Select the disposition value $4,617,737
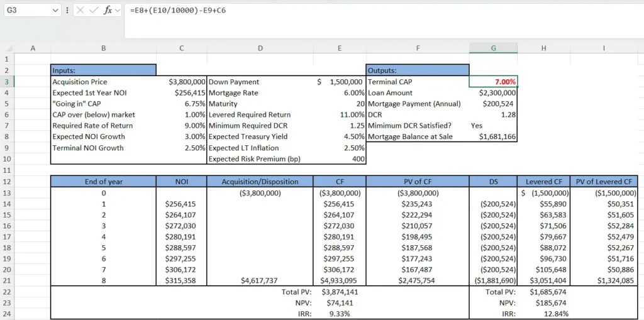Screen dimensions: 644x320 260,281
